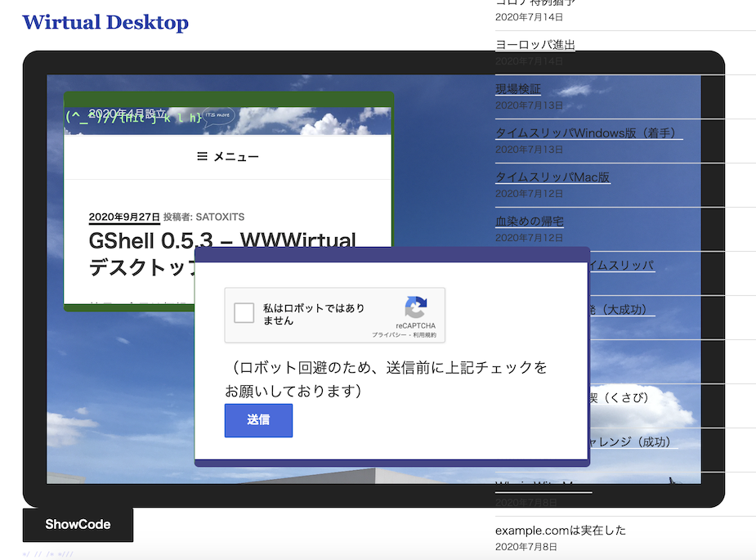Viewport: 756px width, 560px height.
Task: Click the 2020年9月27日 post date link
Action: (x=124, y=217)
